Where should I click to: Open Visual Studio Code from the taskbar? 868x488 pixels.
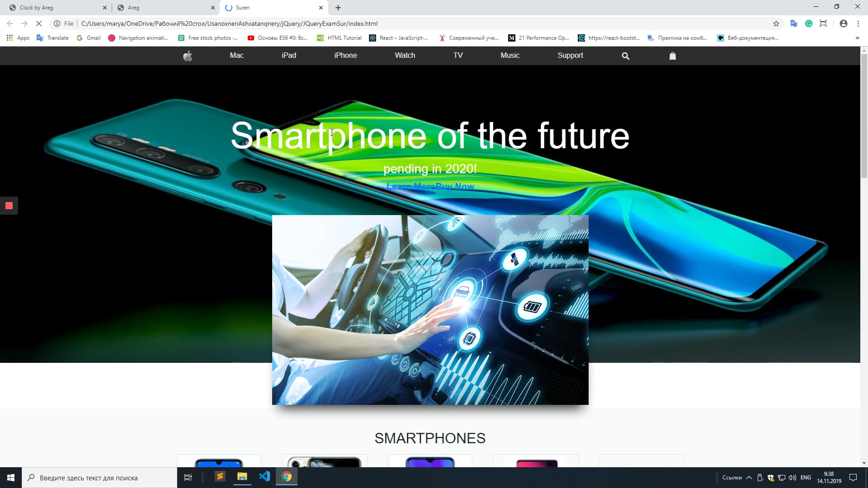(x=264, y=477)
